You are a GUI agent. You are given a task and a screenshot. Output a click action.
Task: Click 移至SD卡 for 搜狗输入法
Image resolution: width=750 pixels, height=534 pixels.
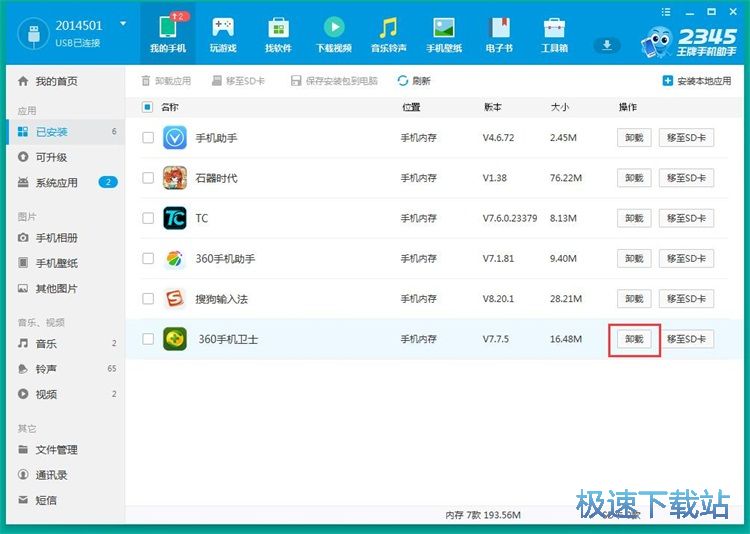click(686, 299)
